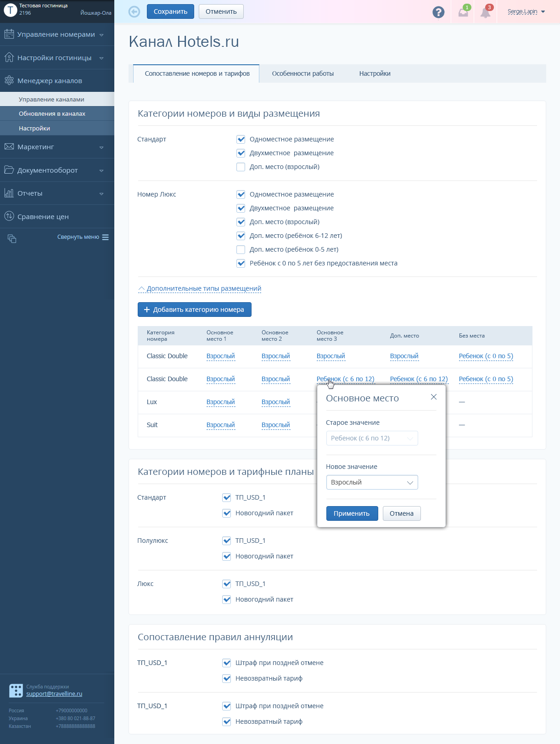Uncheck Одноместное размещение for Стандарт
The width and height of the screenshot is (560, 744).
(x=241, y=139)
